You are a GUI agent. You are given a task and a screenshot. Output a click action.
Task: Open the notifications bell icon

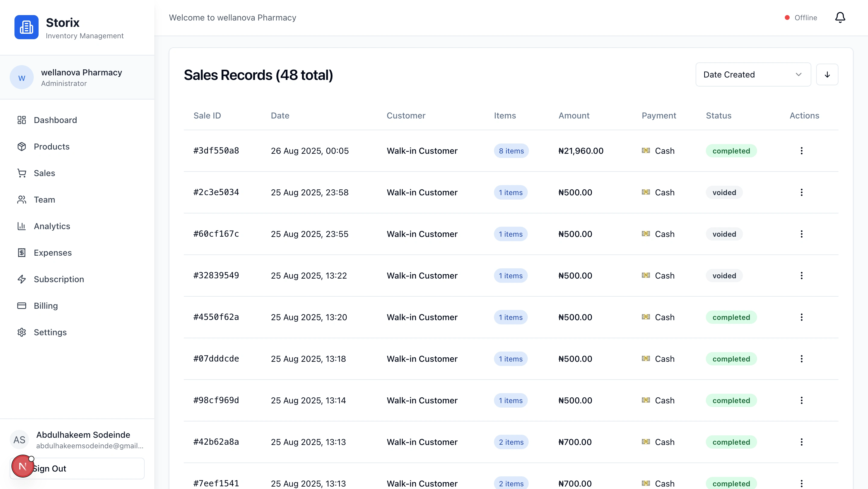click(840, 17)
